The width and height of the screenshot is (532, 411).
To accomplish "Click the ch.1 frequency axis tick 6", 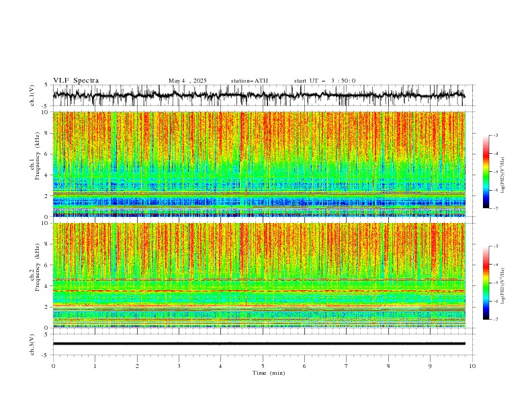I will 47,154.
